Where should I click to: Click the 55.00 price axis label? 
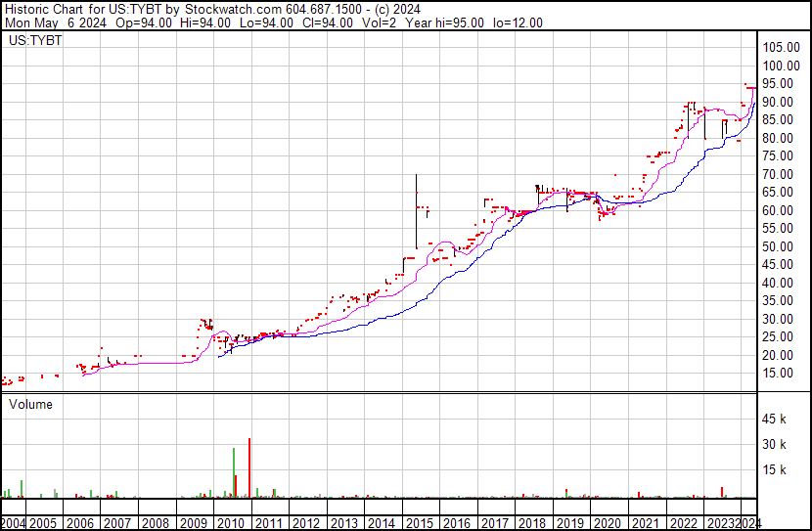click(x=778, y=229)
